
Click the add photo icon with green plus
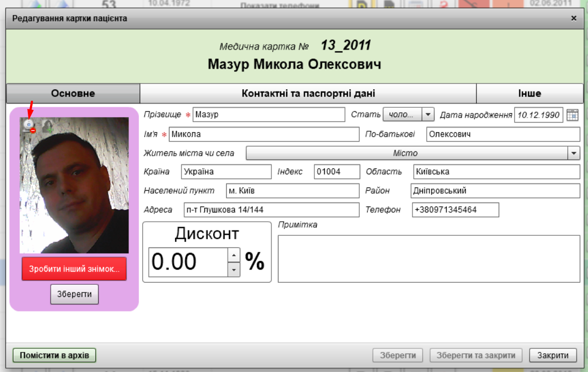pyautogui.click(x=47, y=126)
